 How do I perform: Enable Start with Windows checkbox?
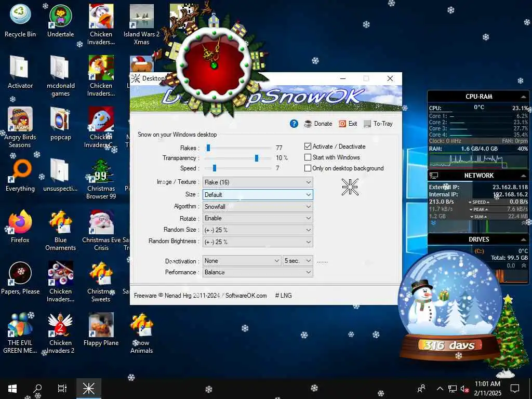pyautogui.click(x=308, y=157)
